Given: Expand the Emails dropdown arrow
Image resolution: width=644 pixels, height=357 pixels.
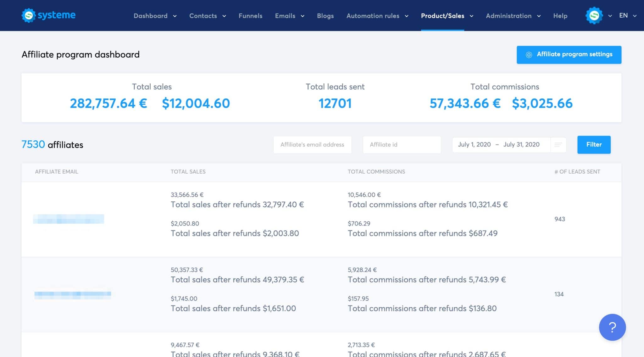Looking at the screenshot, I should point(303,16).
